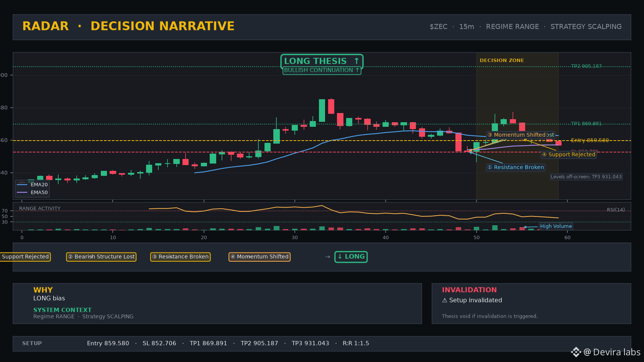
Task: Click the STRATEGY SCALPING header label
Action: coord(586,27)
